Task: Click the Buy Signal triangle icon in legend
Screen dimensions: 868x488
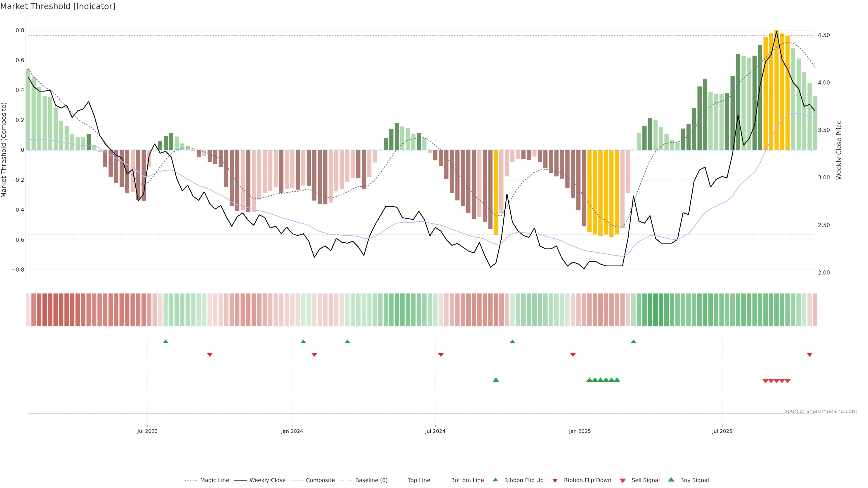Action: [x=671, y=480]
